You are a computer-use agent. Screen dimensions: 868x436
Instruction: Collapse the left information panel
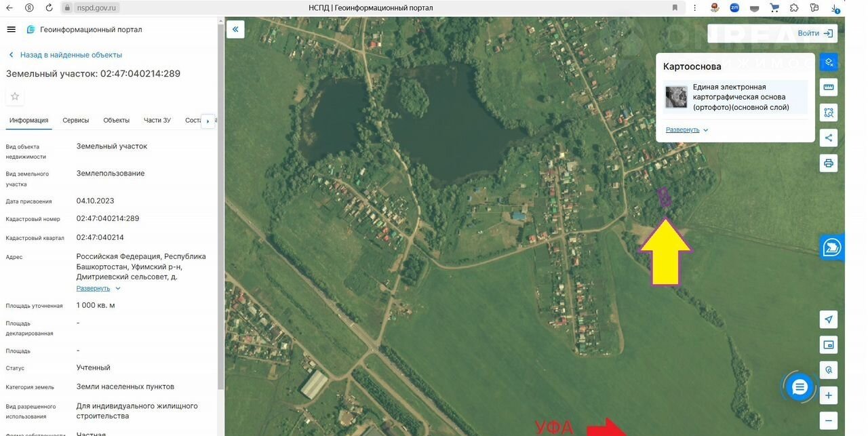tap(235, 29)
